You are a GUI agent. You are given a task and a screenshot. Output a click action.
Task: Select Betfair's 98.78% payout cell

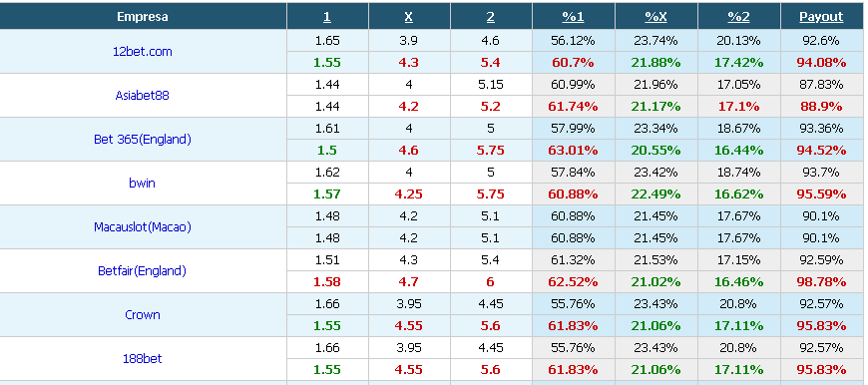821,282
